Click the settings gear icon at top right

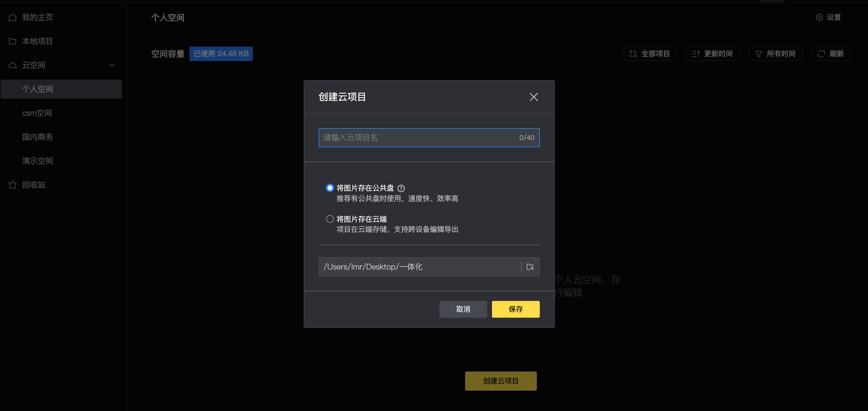[819, 17]
